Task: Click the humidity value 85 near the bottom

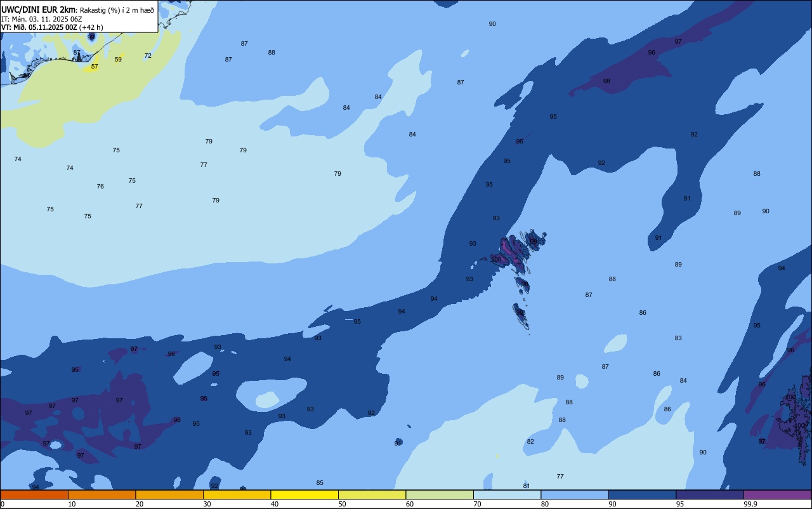Action: tap(320, 483)
